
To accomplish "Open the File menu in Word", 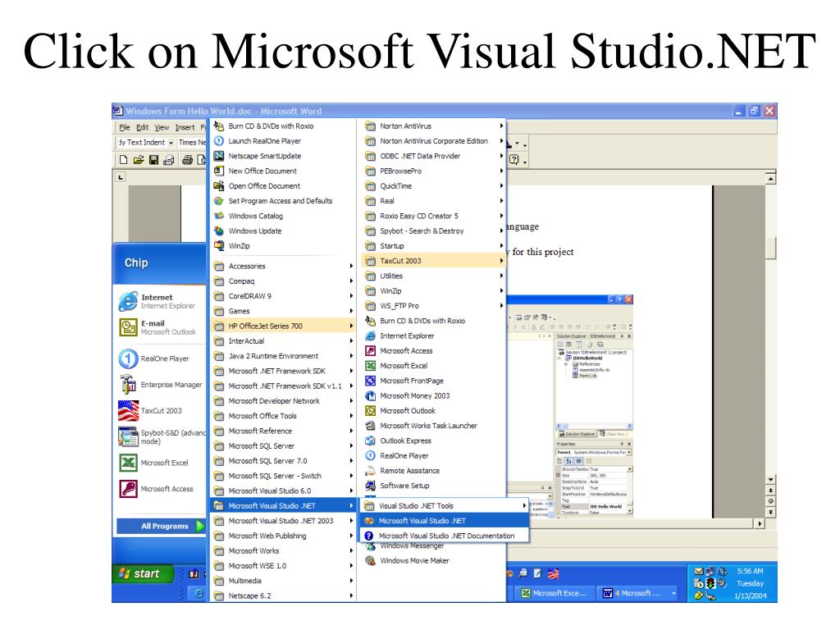I will click(x=125, y=127).
